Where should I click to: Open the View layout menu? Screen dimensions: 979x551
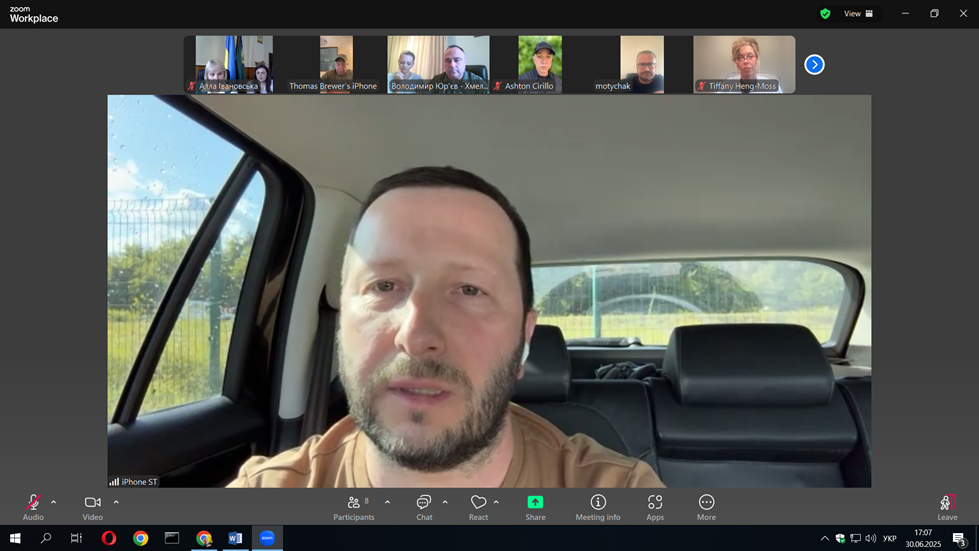(858, 14)
